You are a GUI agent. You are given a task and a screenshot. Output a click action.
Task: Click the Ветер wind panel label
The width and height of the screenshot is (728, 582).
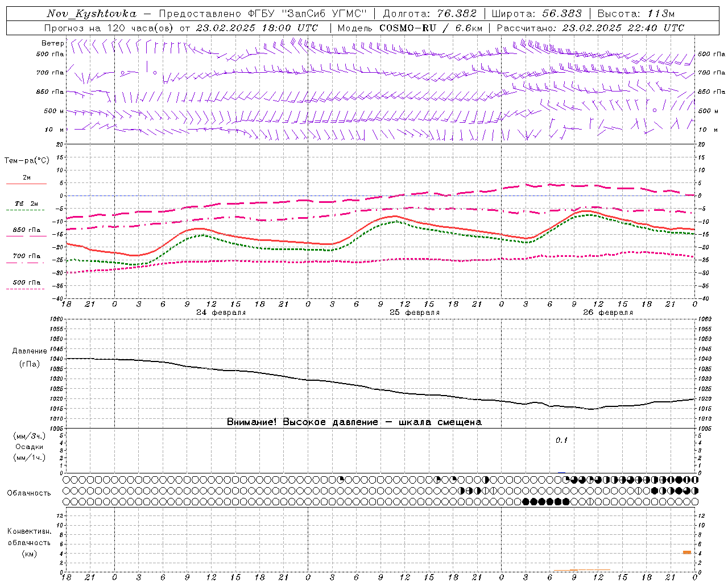pos(52,43)
